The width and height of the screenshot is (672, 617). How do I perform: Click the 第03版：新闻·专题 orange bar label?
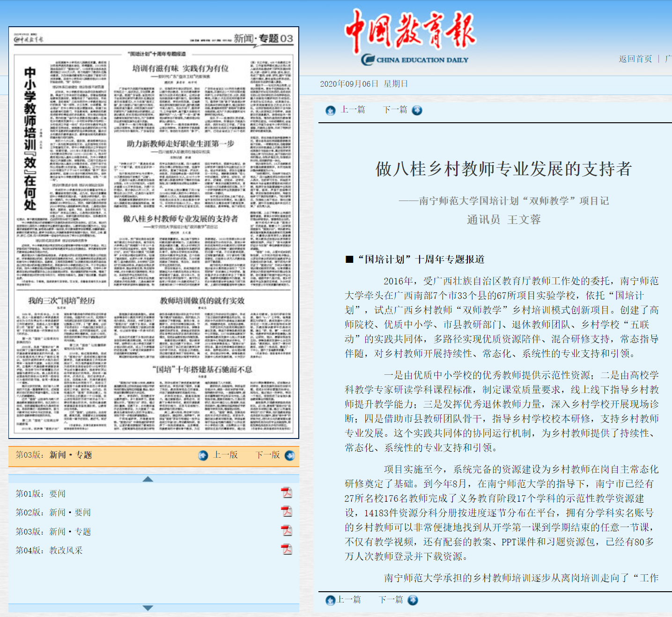coord(54,455)
